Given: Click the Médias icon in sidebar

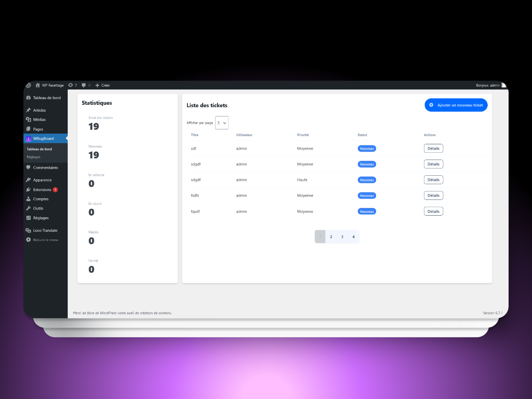Looking at the screenshot, I should pos(28,120).
